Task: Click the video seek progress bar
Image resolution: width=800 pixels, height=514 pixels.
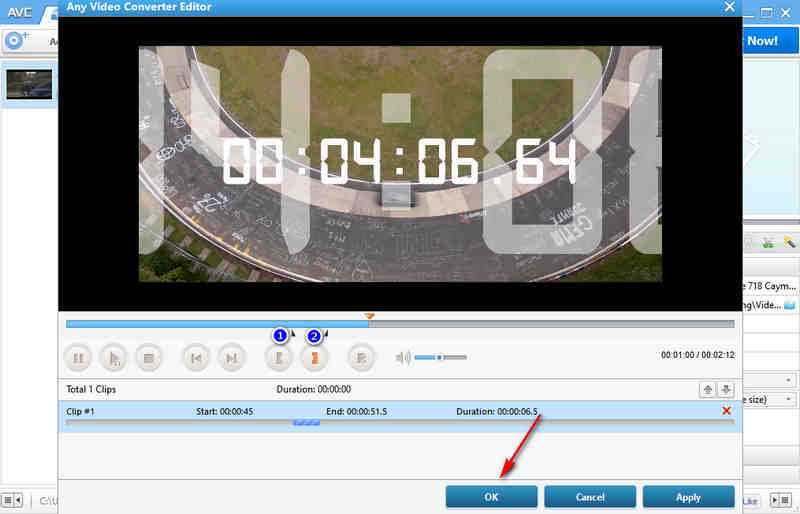Action: coord(400,324)
